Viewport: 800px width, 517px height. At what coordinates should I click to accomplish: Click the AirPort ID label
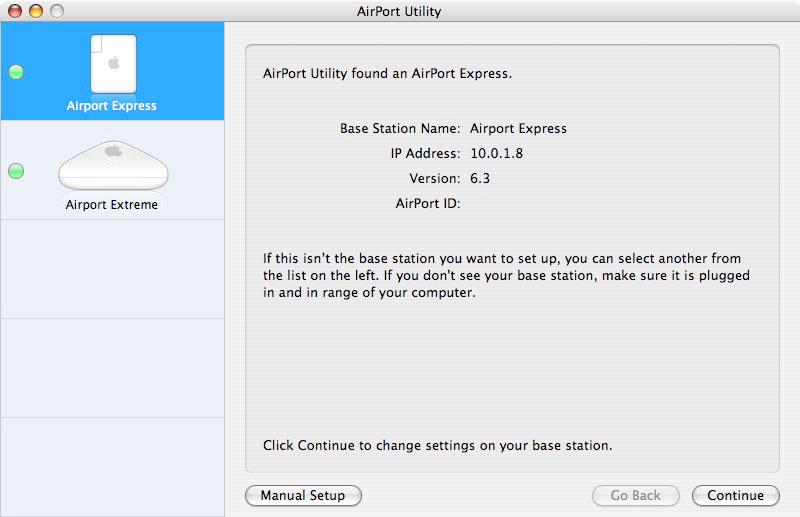pos(428,203)
